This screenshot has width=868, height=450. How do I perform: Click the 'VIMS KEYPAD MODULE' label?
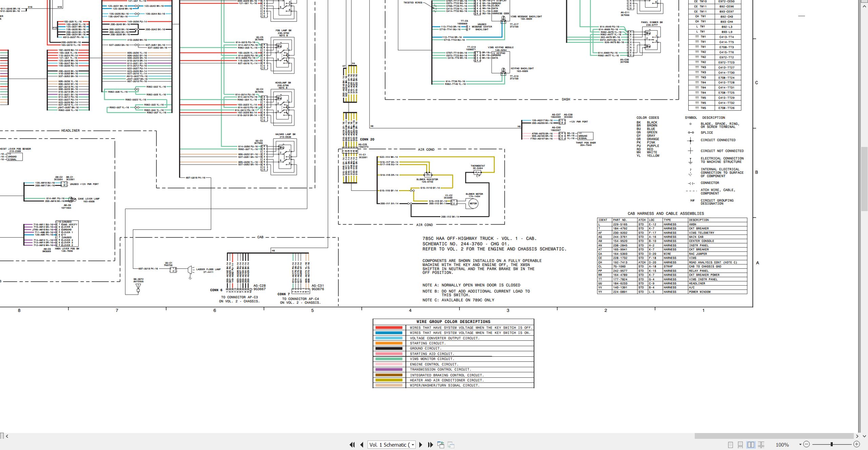[x=500, y=48]
